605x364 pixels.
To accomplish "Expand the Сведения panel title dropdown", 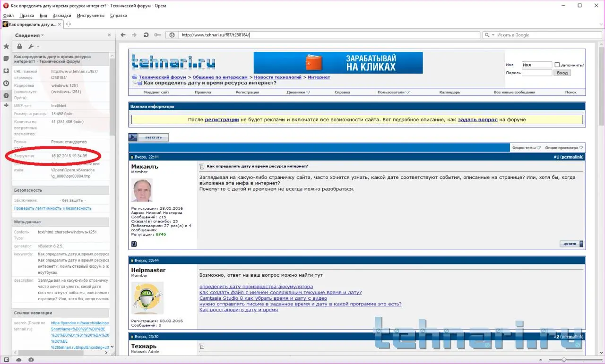I will pyautogui.click(x=29, y=35).
